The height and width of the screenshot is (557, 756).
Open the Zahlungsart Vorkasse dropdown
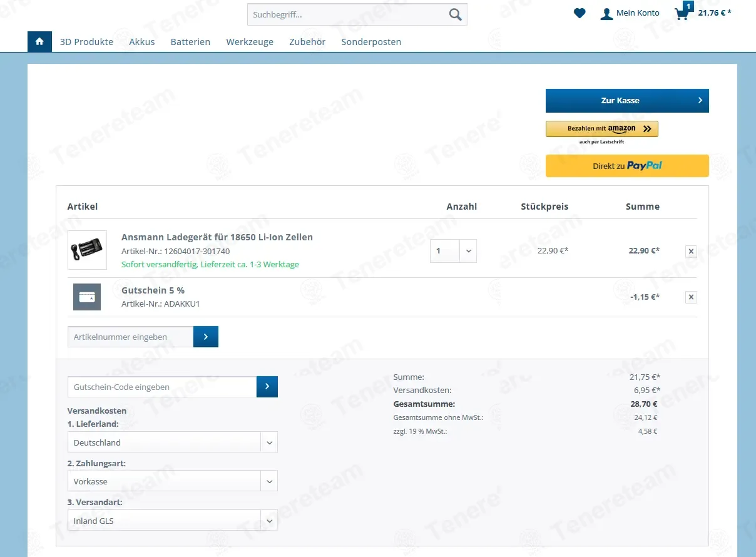point(172,481)
